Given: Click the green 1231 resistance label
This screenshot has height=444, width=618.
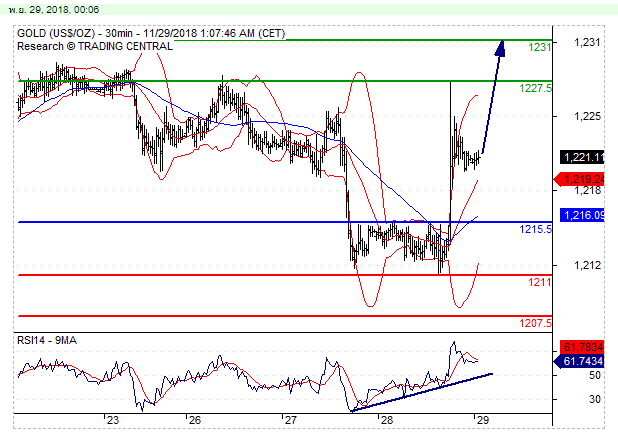Looking at the screenshot, I should 540,48.
